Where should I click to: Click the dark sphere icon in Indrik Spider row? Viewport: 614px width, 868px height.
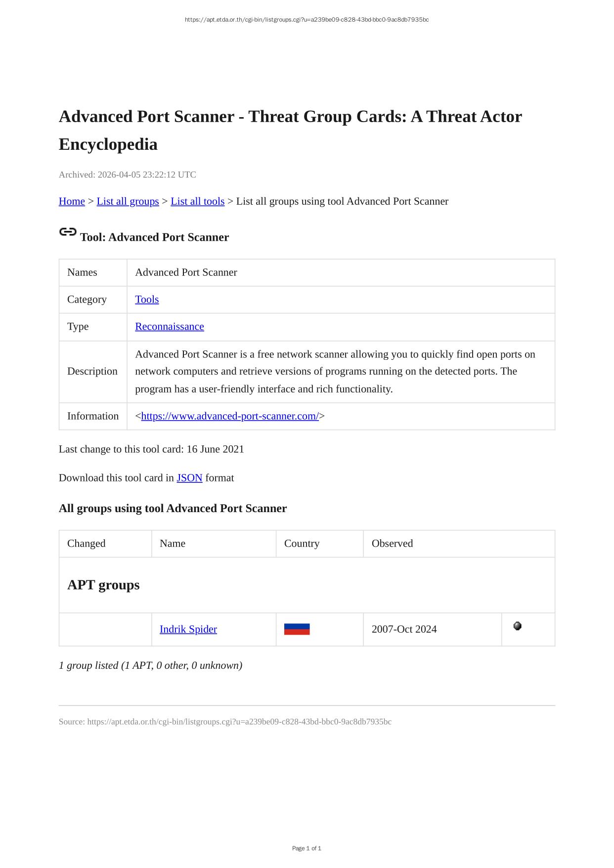click(x=517, y=626)
